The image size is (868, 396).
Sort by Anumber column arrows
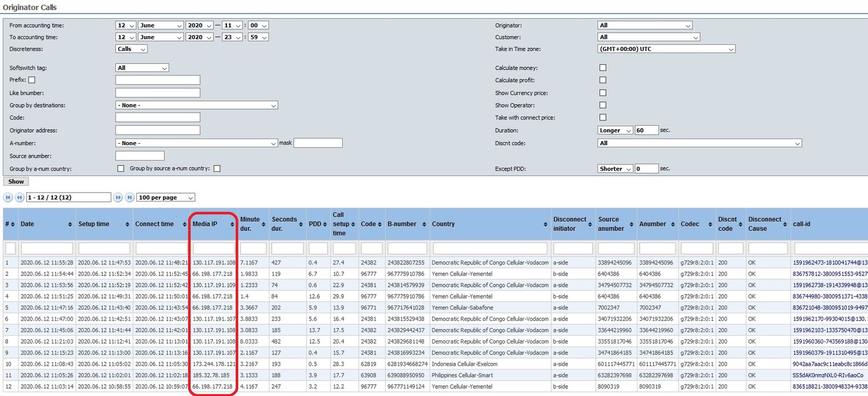pos(673,224)
